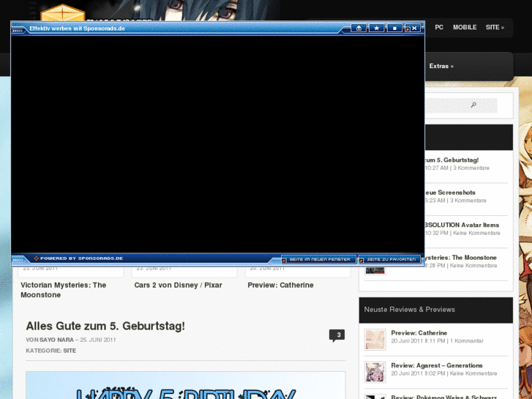Click the square stop icon in the popup header
Image resolution: width=532 pixels, height=399 pixels.
(x=394, y=28)
